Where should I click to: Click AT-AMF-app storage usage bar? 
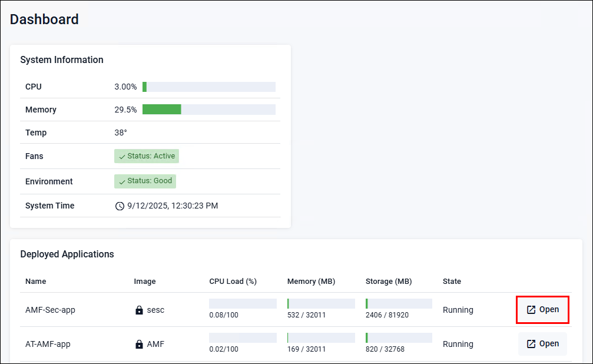tap(399, 338)
